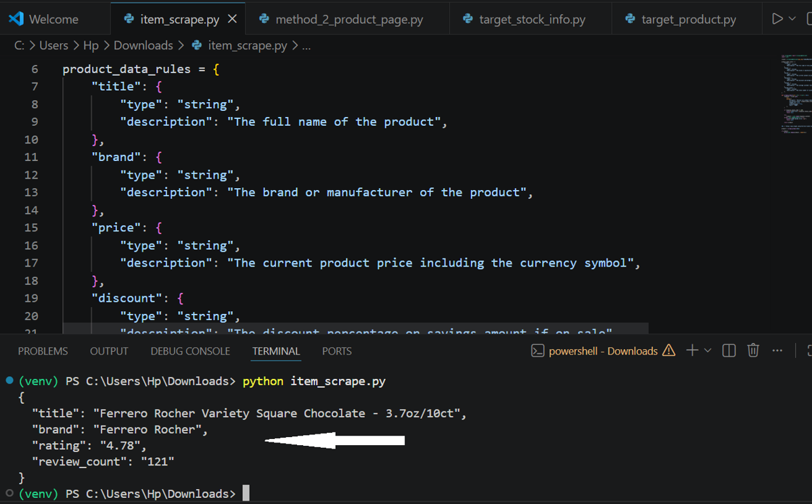This screenshot has height=504, width=812.
Task: Open the target_product.py tab
Action: [687, 20]
